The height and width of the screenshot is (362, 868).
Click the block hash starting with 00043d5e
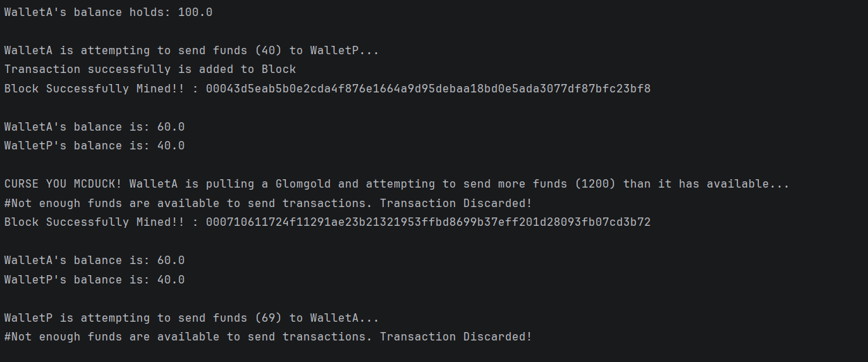[x=428, y=89]
